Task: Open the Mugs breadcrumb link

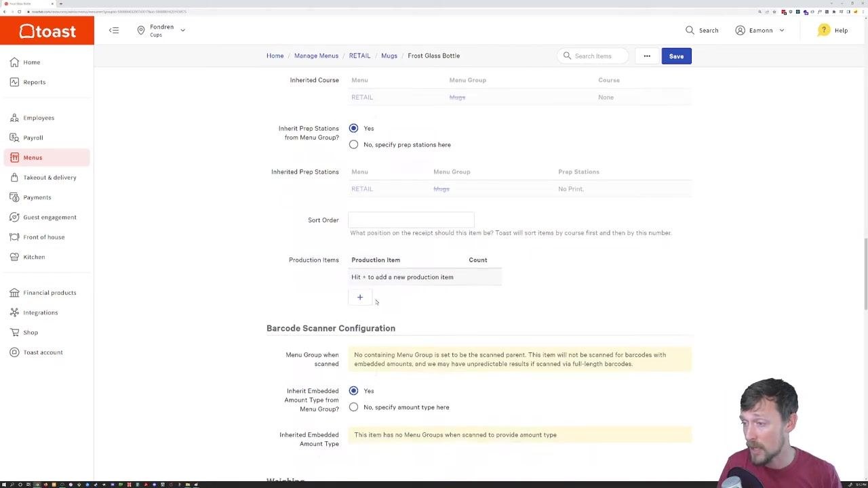Action: [389, 56]
